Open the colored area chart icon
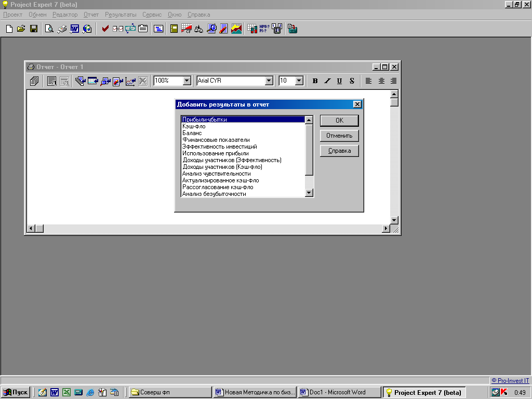This screenshot has width=532, height=399. pos(236,29)
